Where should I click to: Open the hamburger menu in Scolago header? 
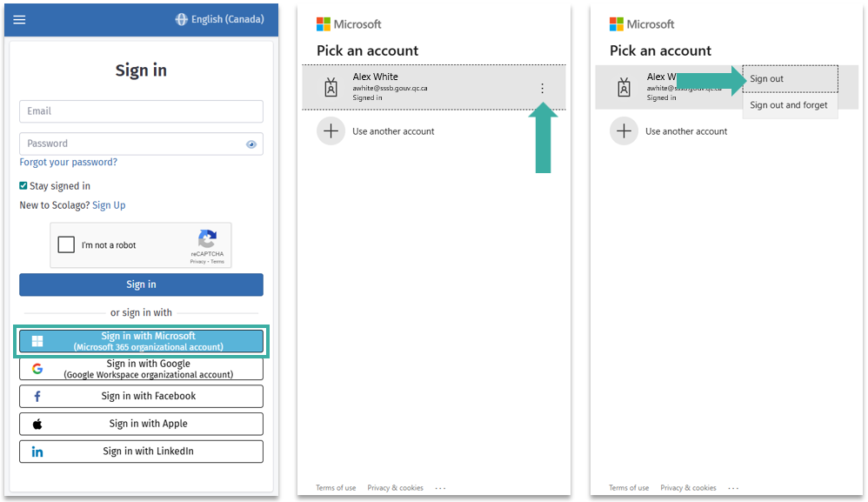(x=19, y=20)
